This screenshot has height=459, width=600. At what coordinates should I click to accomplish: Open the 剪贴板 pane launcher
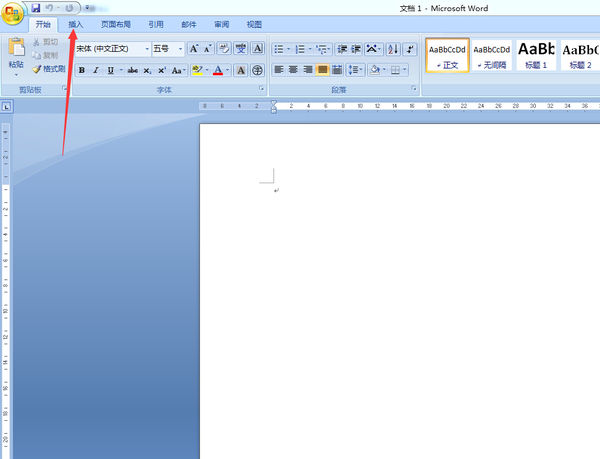[x=64, y=89]
